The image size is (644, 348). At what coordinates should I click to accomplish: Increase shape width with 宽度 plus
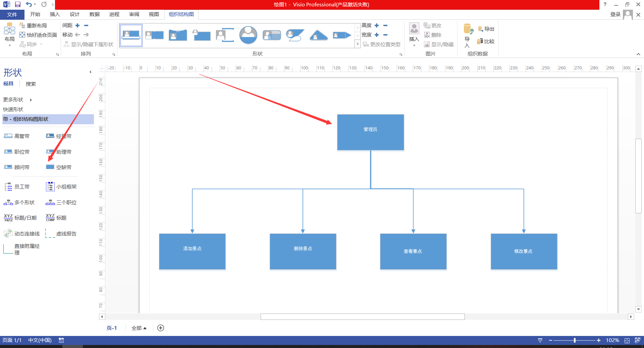[x=377, y=35]
